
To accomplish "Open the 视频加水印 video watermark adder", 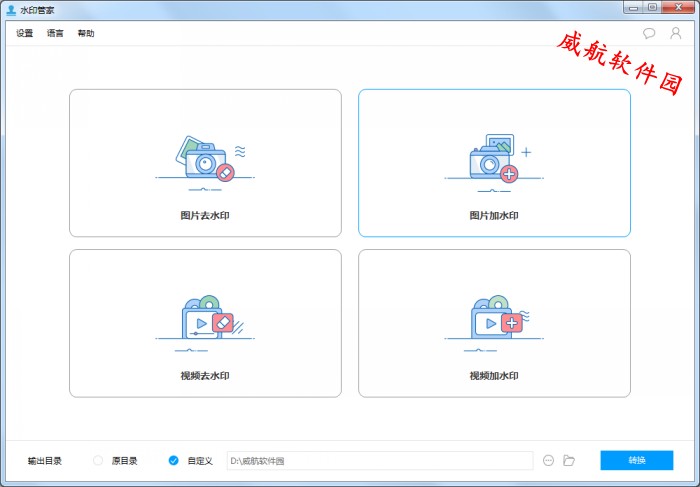I will click(494, 323).
